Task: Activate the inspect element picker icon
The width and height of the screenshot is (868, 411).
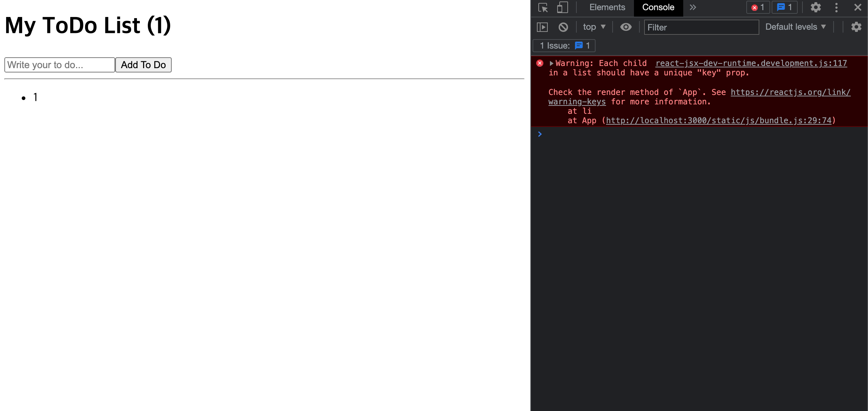Action: (543, 8)
